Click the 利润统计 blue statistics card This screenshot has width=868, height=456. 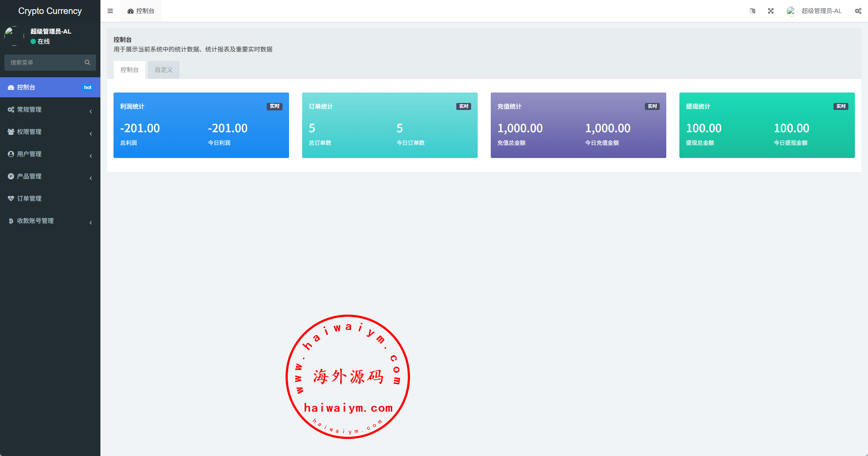pos(201,125)
